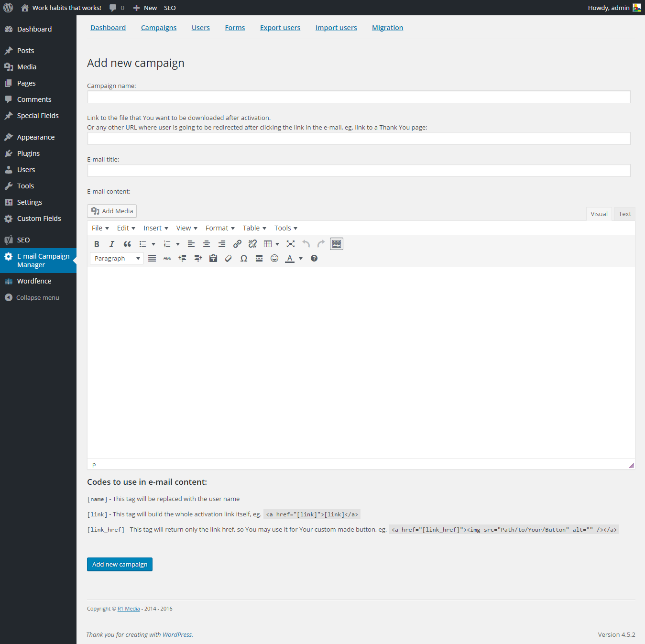Grab the editor resize handle
This screenshot has width=645, height=644.
[631, 465]
